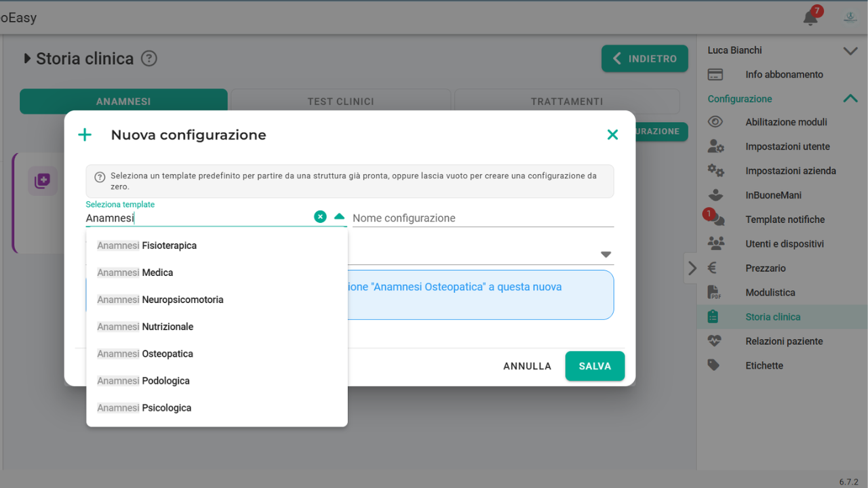
Task: Click the user gear Impostazioni utente icon
Action: coord(715,146)
